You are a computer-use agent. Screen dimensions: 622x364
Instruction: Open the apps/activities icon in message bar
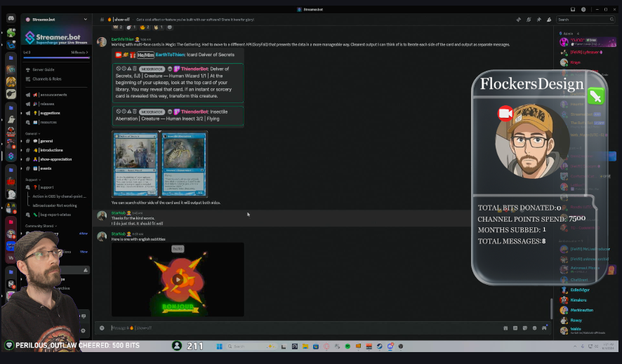click(x=544, y=328)
